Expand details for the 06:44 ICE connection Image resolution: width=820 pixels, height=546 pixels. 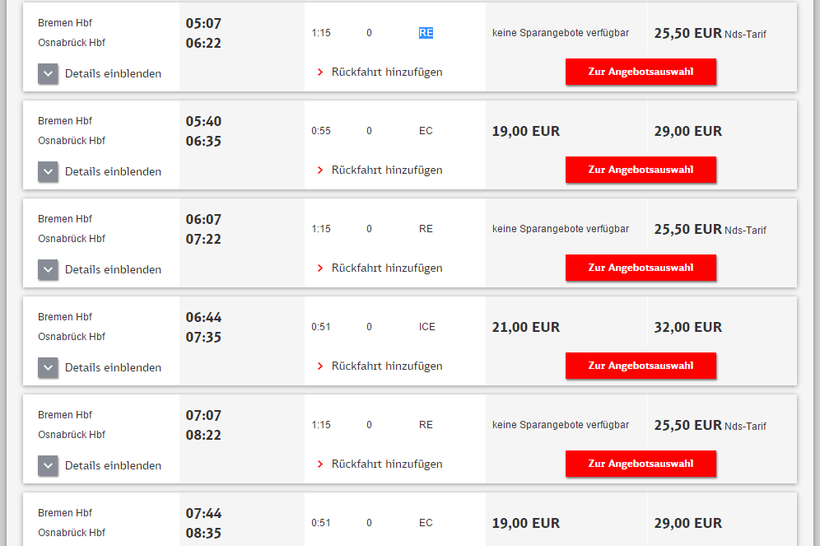[100, 367]
